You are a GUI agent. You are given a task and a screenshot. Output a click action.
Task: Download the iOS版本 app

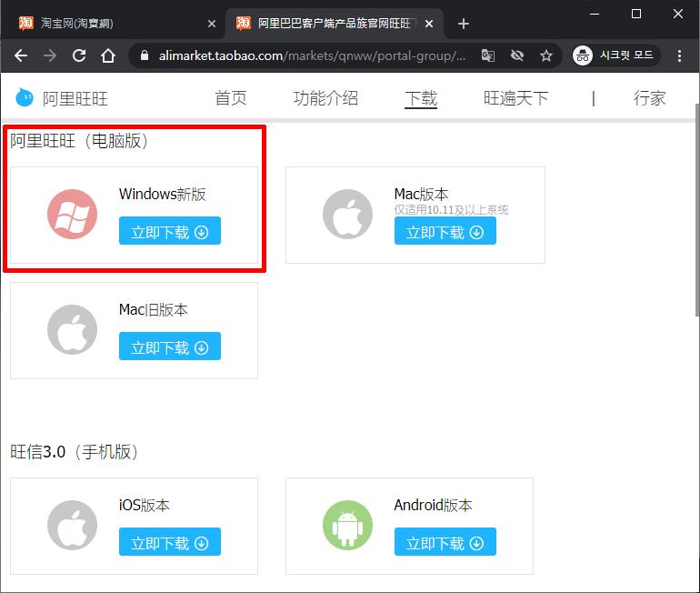click(x=170, y=542)
